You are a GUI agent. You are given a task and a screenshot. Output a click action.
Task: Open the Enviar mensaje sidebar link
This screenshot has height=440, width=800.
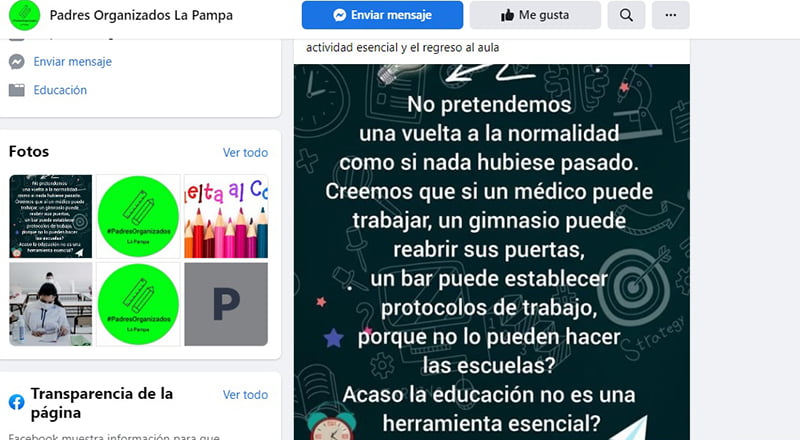(72, 62)
